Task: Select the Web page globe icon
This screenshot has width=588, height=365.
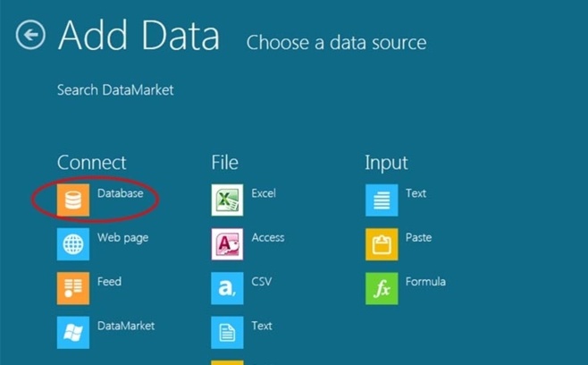Action: coord(73,243)
